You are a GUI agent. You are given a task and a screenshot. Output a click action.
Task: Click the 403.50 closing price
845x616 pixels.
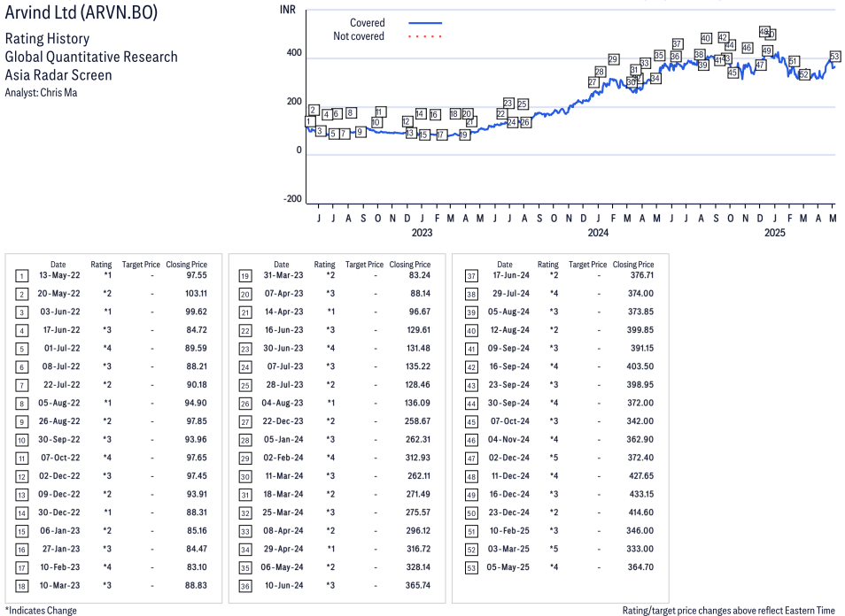[x=640, y=366]
